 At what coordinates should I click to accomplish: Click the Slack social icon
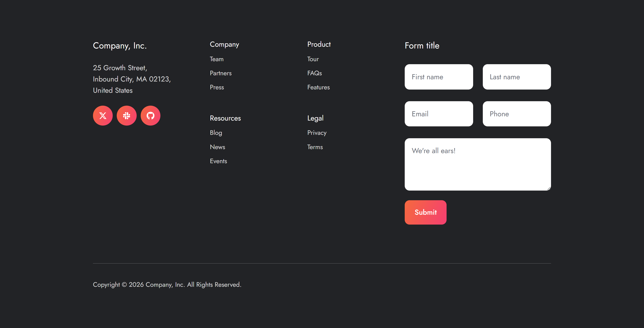pos(127,116)
